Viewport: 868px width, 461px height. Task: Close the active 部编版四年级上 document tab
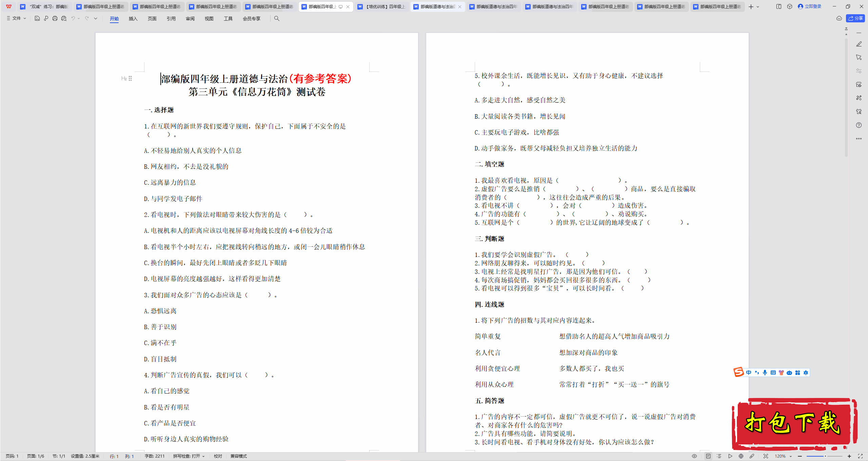coord(348,7)
